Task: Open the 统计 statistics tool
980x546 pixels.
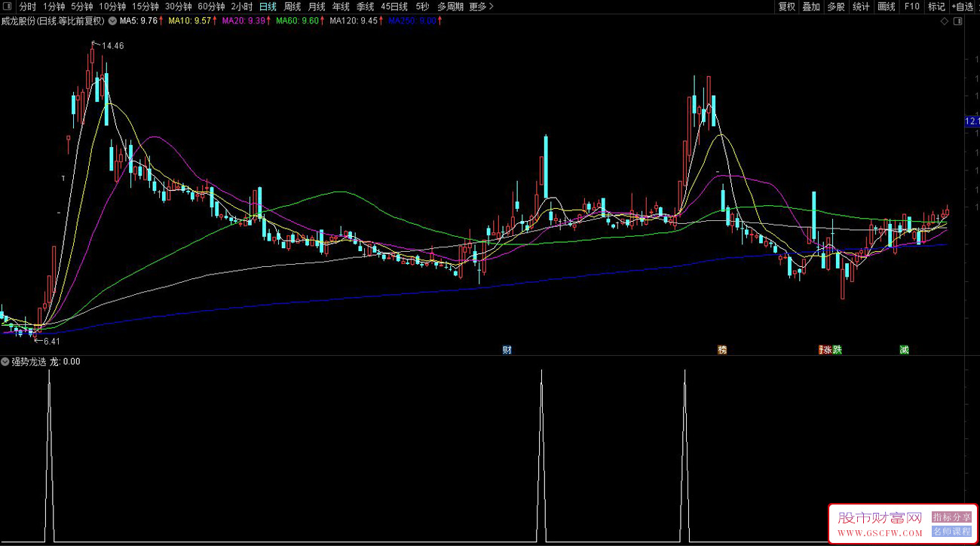Action: point(861,7)
